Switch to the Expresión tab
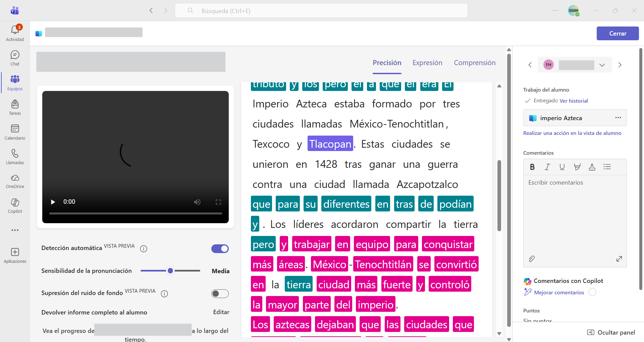Image resolution: width=644 pixels, height=342 pixels. click(x=427, y=63)
